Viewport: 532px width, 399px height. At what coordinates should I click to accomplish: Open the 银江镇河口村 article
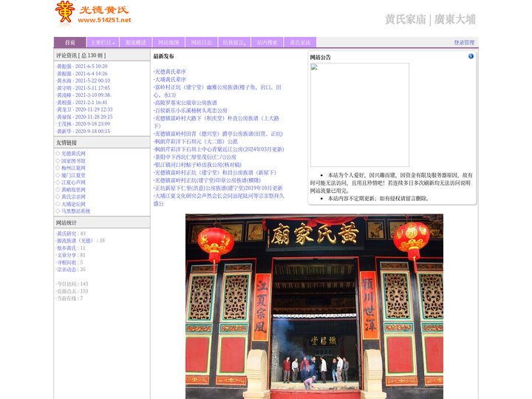point(198,165)
